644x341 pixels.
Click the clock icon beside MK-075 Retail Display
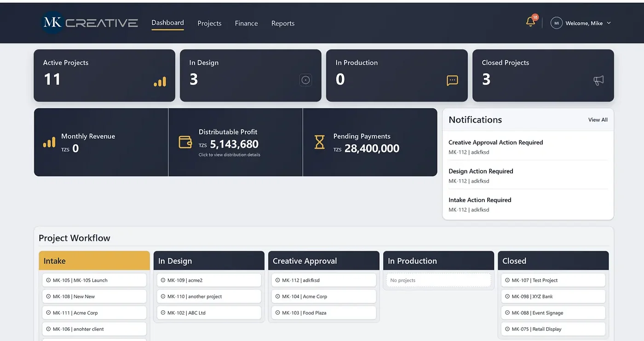click(x=507, y=329)
